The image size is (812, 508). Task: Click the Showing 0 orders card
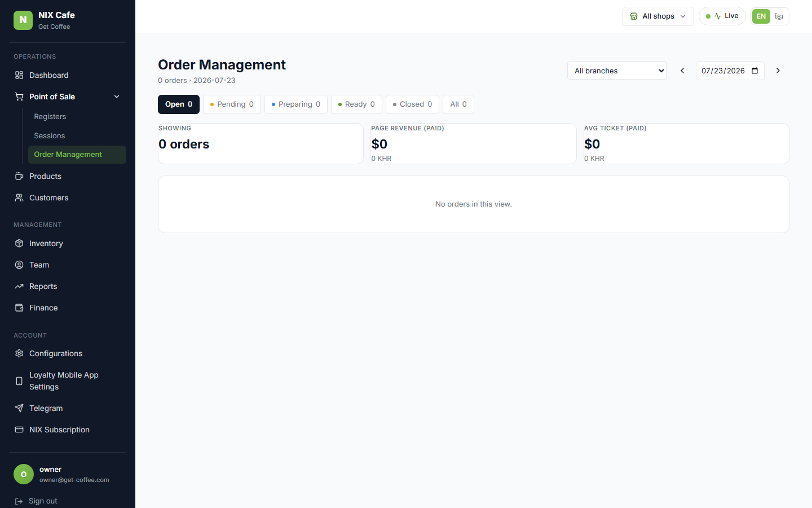(x=261, y=143)
